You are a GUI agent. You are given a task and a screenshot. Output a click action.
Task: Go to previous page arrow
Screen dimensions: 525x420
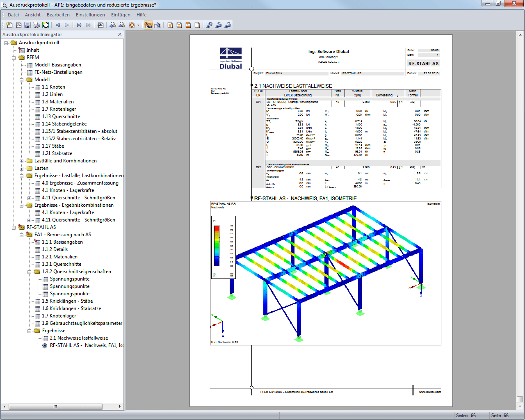[58, 25]
